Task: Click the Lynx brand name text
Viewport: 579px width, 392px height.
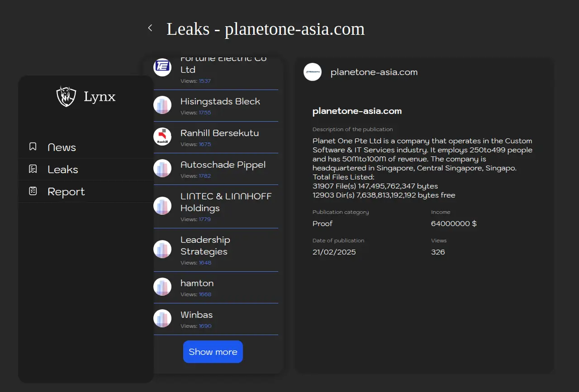Action: click(100, 97)
